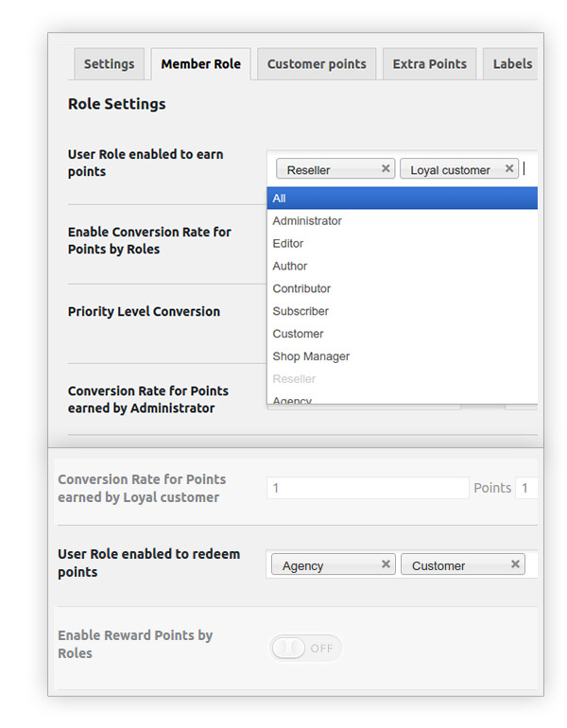Image resolution: width=567 pixels, height=728 pixels.
Task: Toggle Enable Reward Points by Roles switch
Action: click(x=305, y=649)
